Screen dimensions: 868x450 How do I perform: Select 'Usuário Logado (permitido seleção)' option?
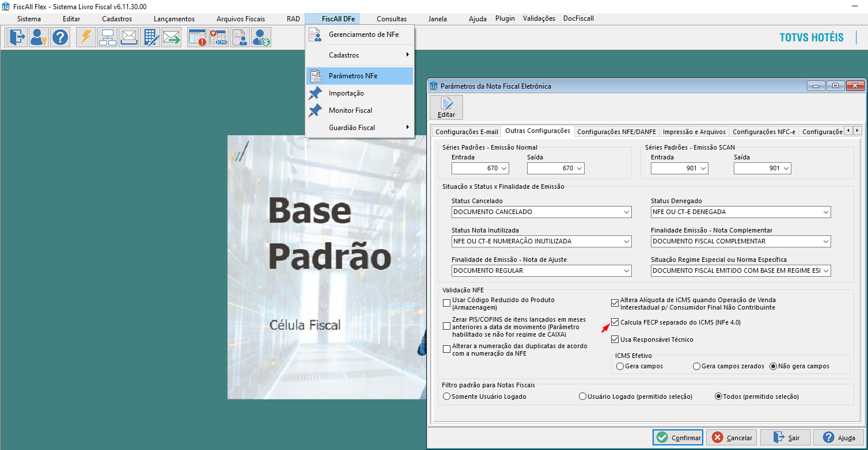click(x=583, y=396)
